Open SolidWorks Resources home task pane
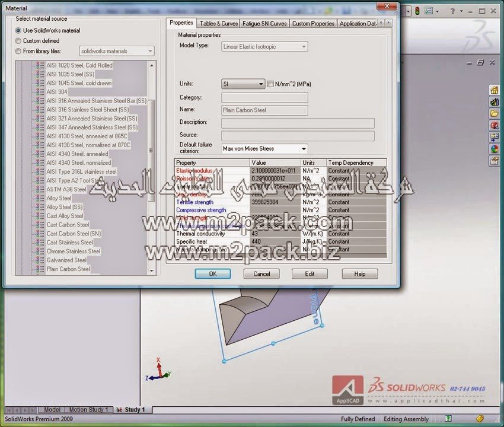 pos(494,90)
